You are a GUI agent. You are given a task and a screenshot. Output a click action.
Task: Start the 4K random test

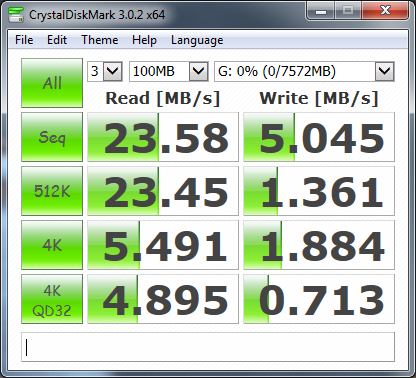click(x=52, y=245)
